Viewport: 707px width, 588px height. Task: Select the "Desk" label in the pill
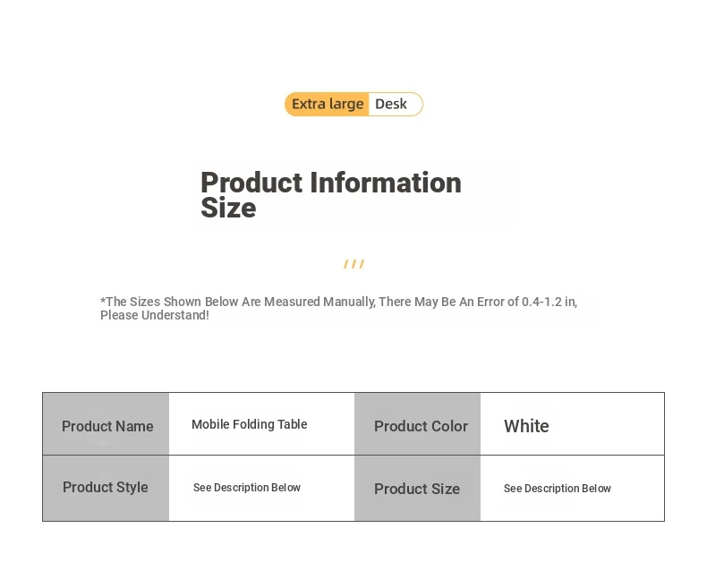click(391, 105)
